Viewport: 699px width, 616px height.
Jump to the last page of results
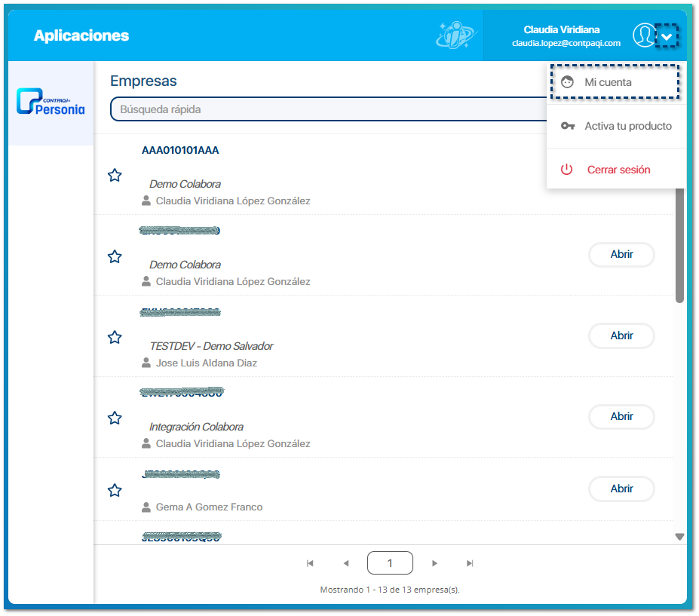(x=470, y=563)
